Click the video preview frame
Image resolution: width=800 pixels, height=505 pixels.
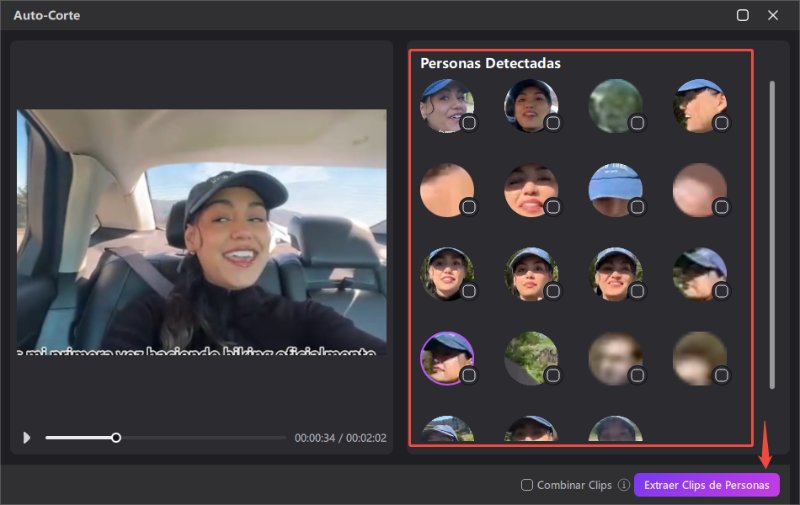coord(202,232)
